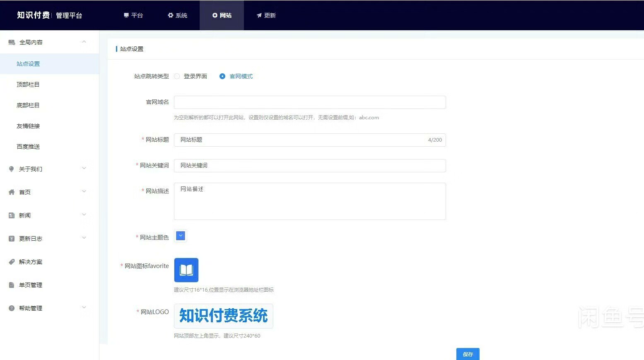Click the 新闻 newspaper icon in sidebar

[12, 215]
